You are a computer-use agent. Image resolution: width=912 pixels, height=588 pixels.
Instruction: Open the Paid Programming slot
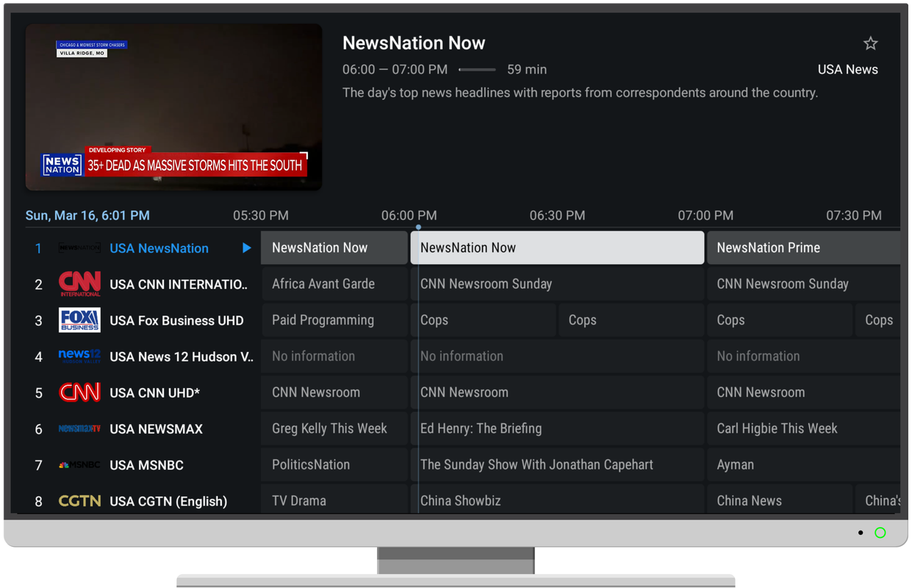pyautogui.click(x=334, y=320)
